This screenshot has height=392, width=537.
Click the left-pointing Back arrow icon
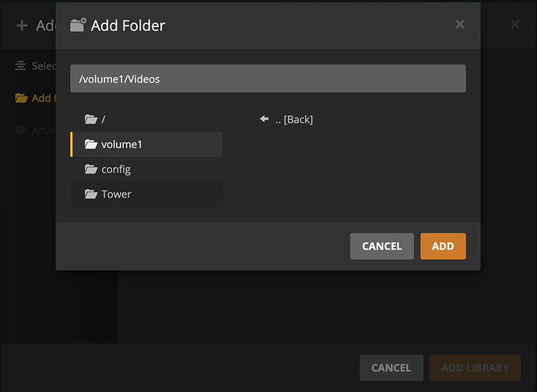(x=264, y=119)
